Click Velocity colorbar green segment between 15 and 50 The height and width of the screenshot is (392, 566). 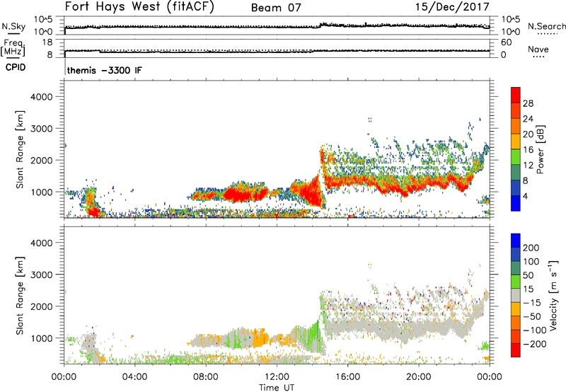pyautogui.click(x=516, y=282)
